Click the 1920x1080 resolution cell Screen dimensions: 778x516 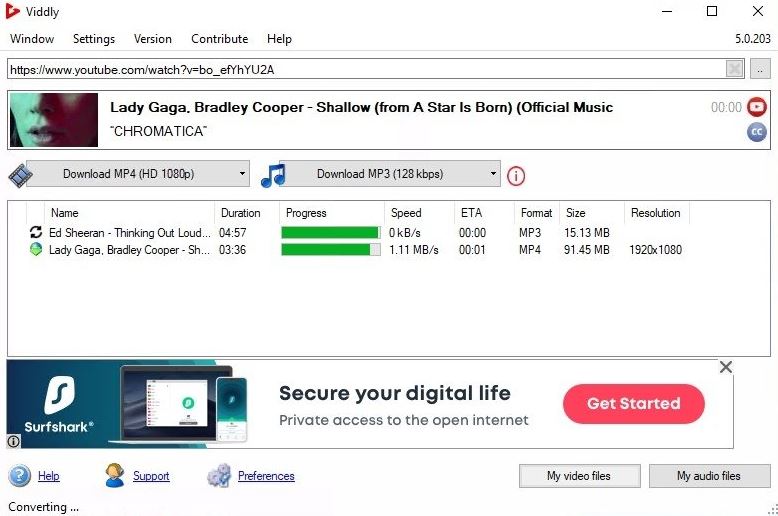pyautogui.click(x=655, y=250)
